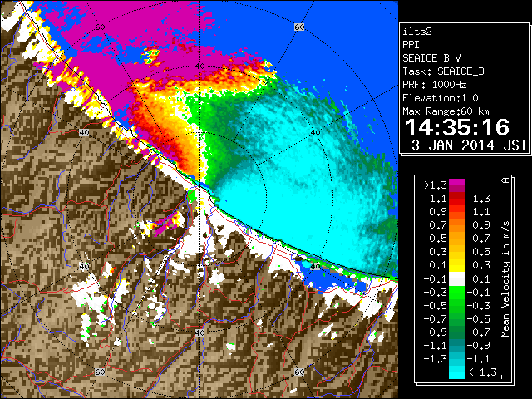Click the 60 km ring label in the north-northeast
The height and width of the screenshot is (399, 532).
[299, 27]
